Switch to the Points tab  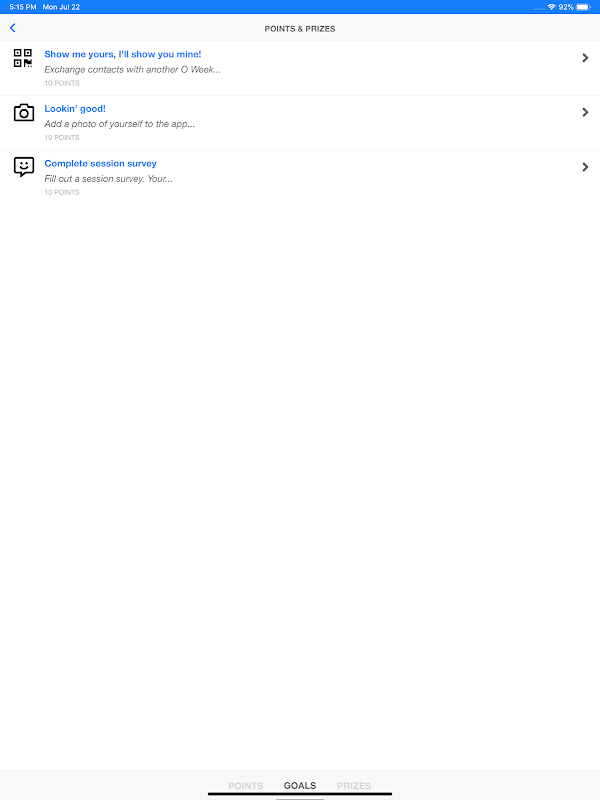point(245,785)
